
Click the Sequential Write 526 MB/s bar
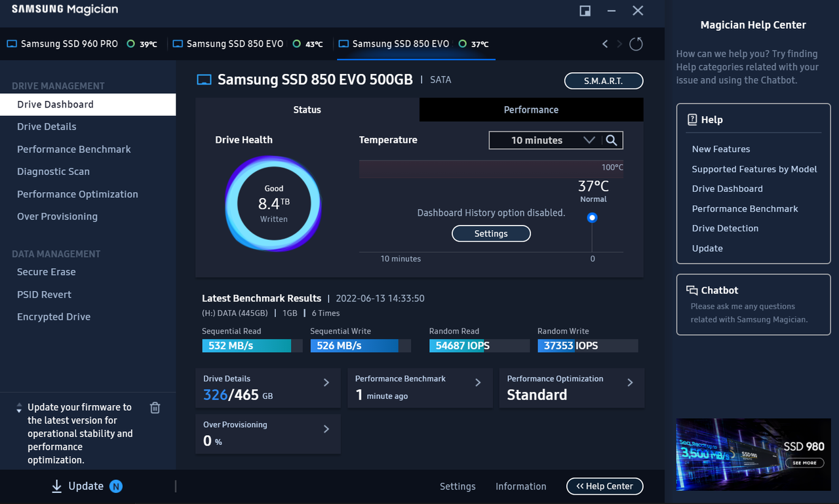point(361,345)
